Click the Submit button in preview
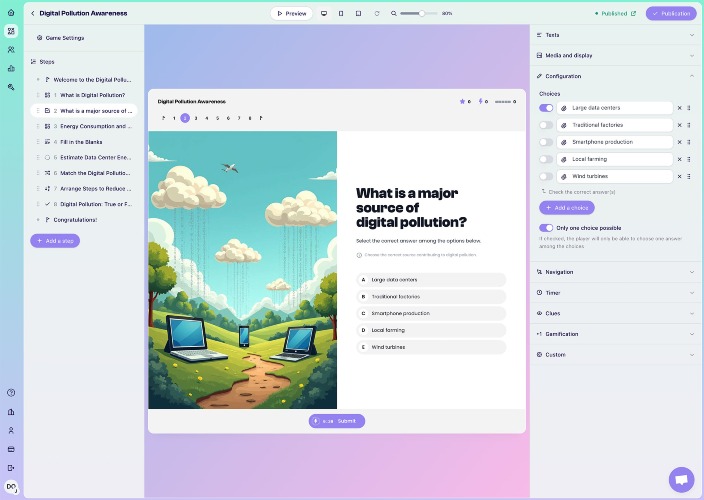This screenshot has width=704, height=500. tap(337, 421)
